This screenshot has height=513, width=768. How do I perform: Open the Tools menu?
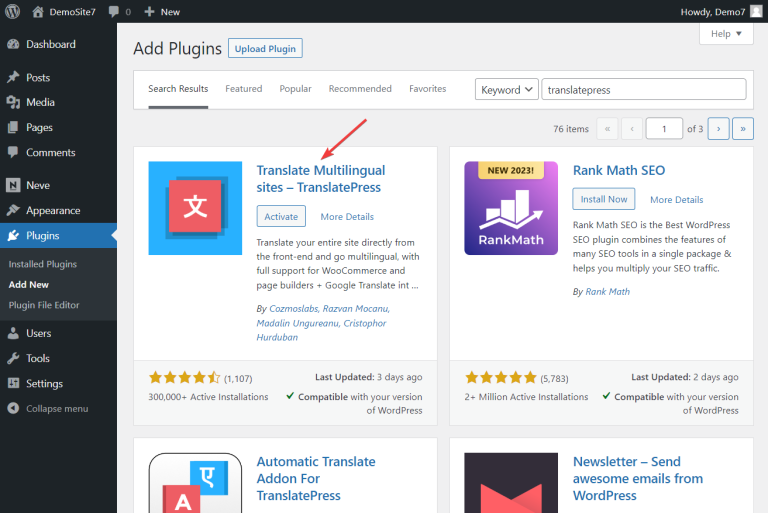click(x=38, y=358)
